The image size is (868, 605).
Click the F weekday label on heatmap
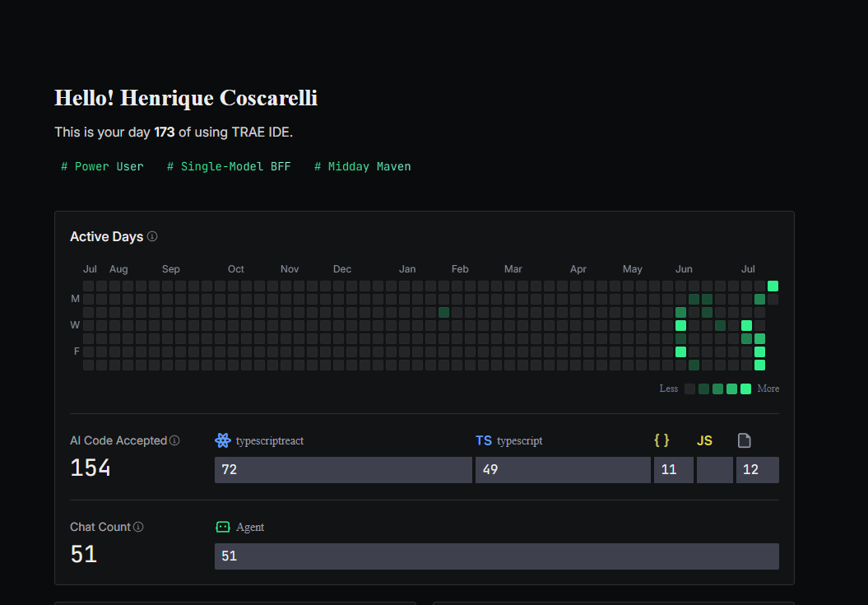[77, 351]
